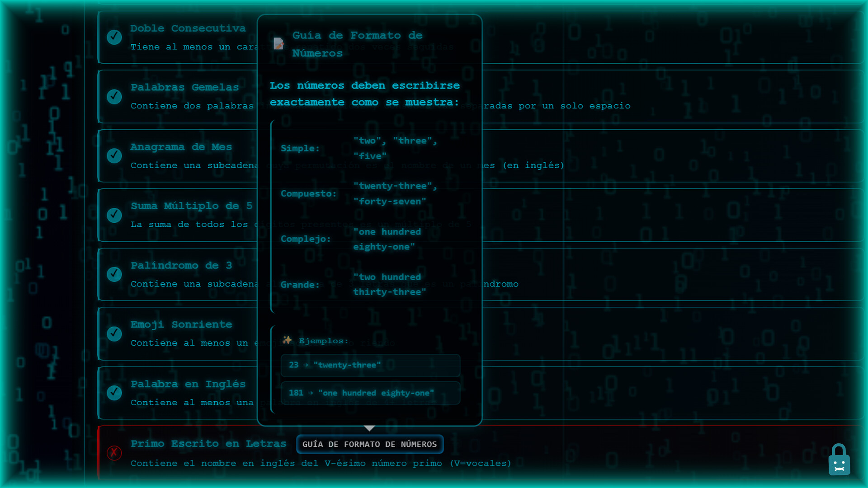The height and width of the screenshot is (488, 868).
Task: Open the Primo Escrito en Letras rule title
Action: (208, 444)
